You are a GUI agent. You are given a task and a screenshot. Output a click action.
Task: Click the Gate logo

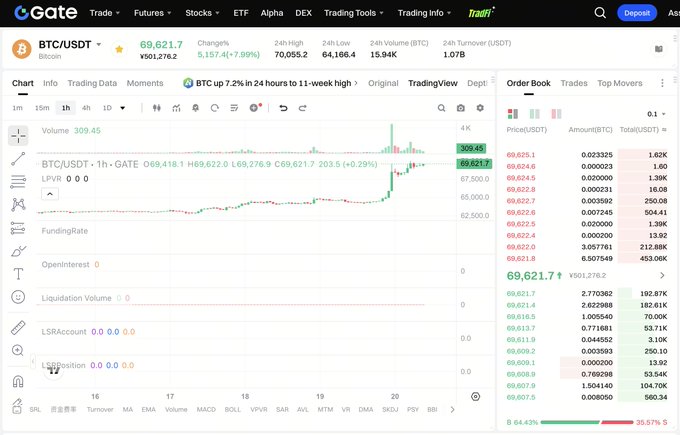coord(46,13)
